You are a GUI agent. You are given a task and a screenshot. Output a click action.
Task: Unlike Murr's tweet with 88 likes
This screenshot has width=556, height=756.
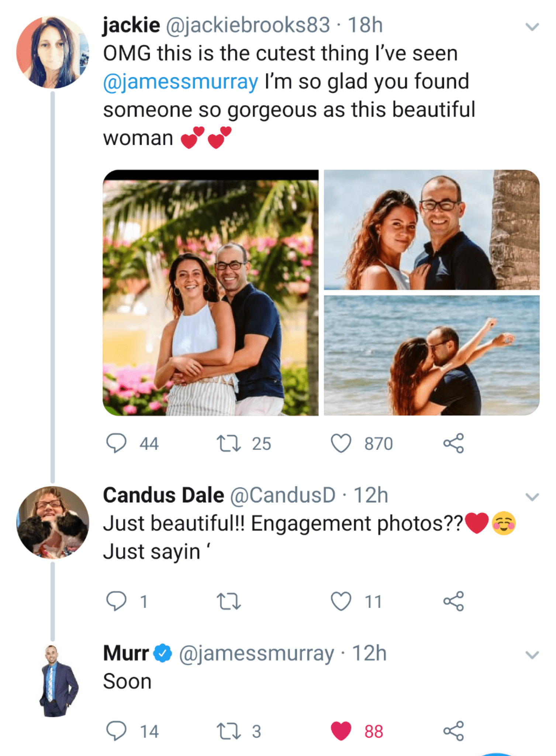(341, 731)
